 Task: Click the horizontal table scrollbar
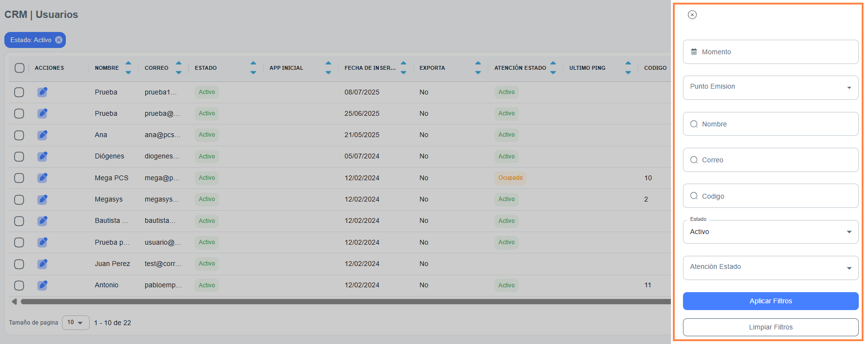click(x=339, y=301)
